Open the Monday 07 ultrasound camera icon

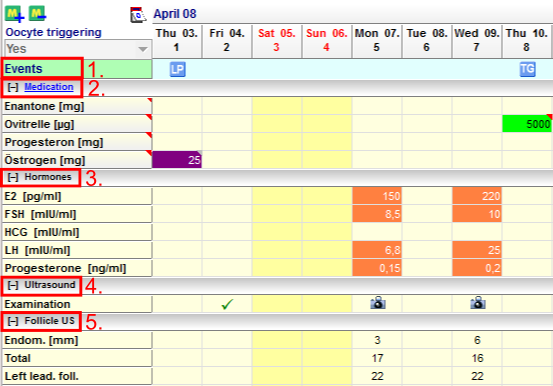[x=378, y=303]
